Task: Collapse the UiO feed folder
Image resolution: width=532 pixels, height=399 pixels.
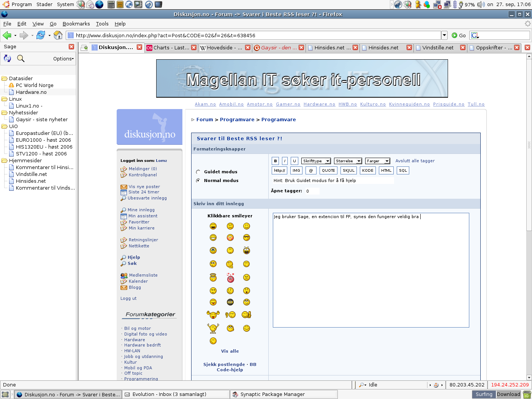Action: click(x=5, y=126)
